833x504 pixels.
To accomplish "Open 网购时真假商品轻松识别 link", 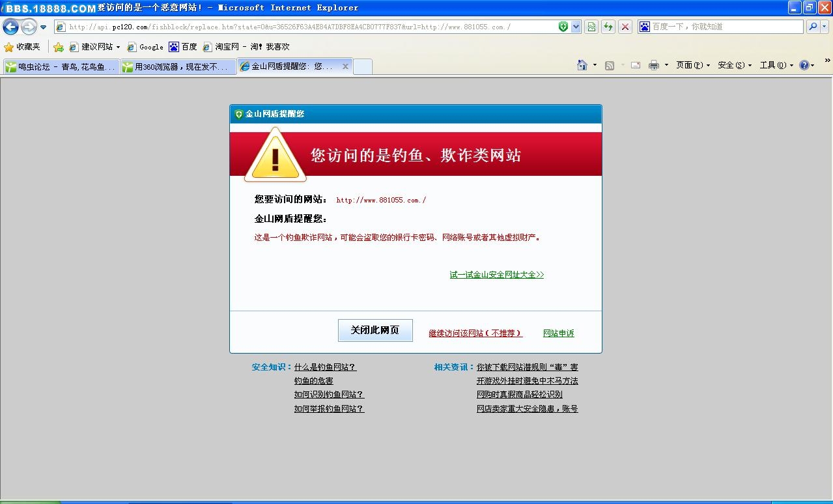I will pyautogui.click(x=519, y=395).
